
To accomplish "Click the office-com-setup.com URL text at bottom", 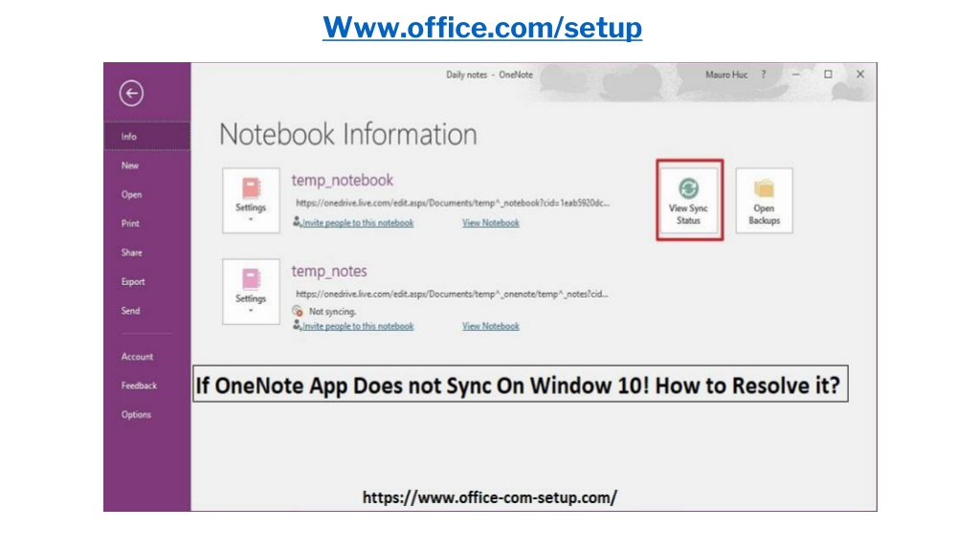I will (x=489, y=497).
